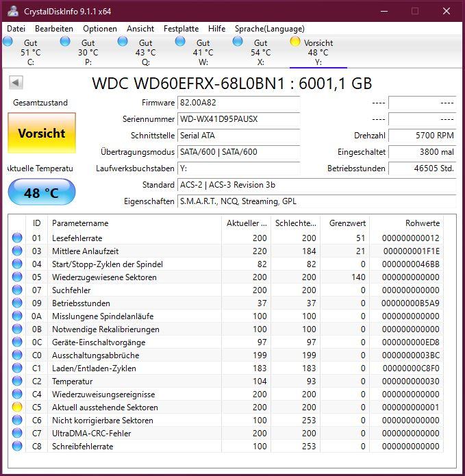Image resolution: width=465 pixels, height=476 pixels.
Task: Select 'Schreibfehlerrate' attribute name
Action: pyautogui.click(x=83, y=447)
